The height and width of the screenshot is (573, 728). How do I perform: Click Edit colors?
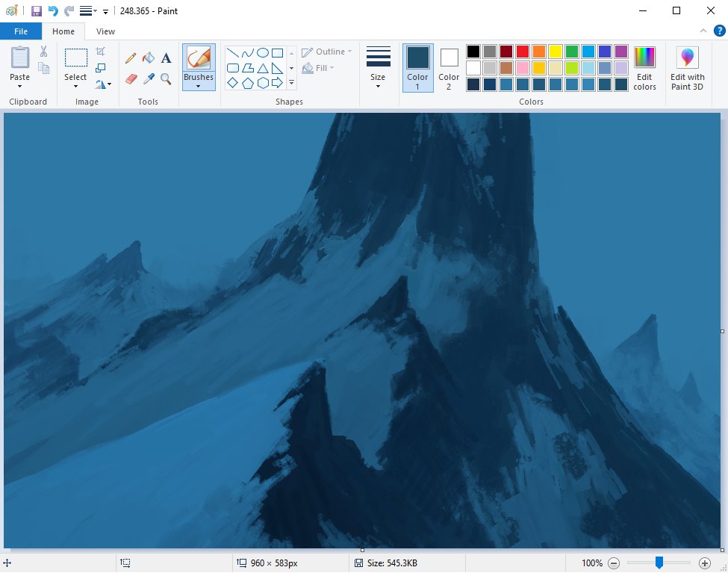point(644,68)
